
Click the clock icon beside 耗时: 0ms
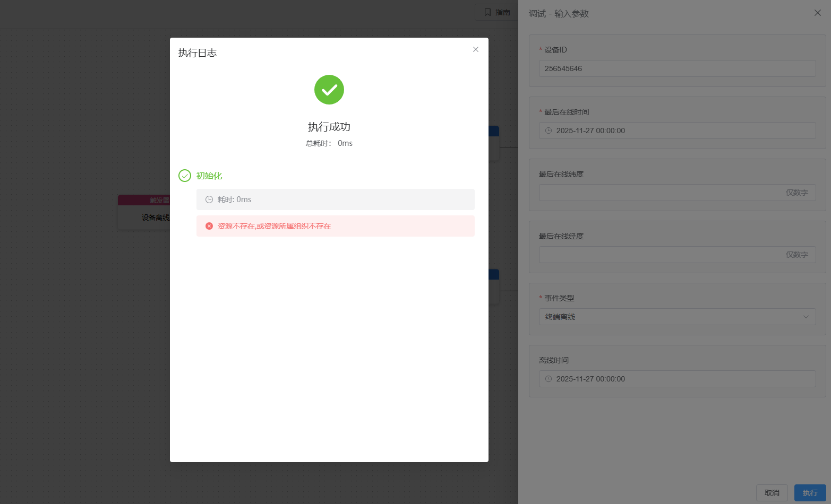(x=209, y=199)
